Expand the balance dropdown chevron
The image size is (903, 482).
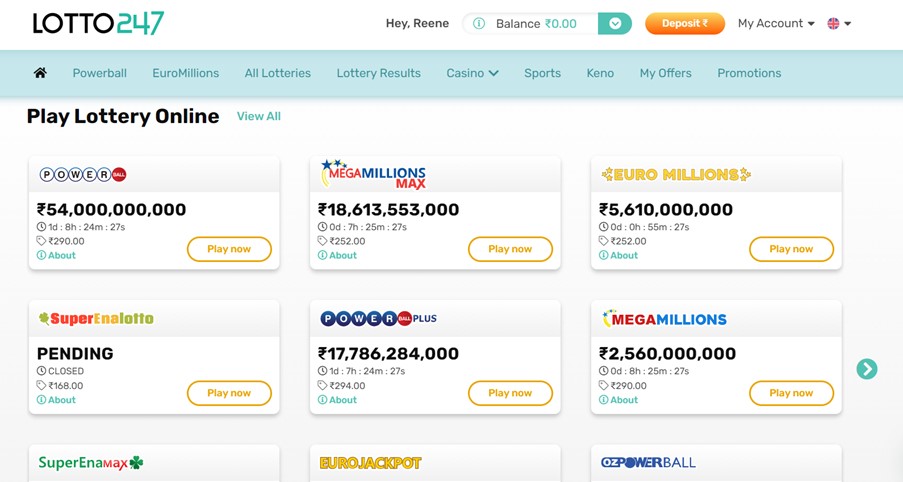pyautogui.click(x=614, y=24)
